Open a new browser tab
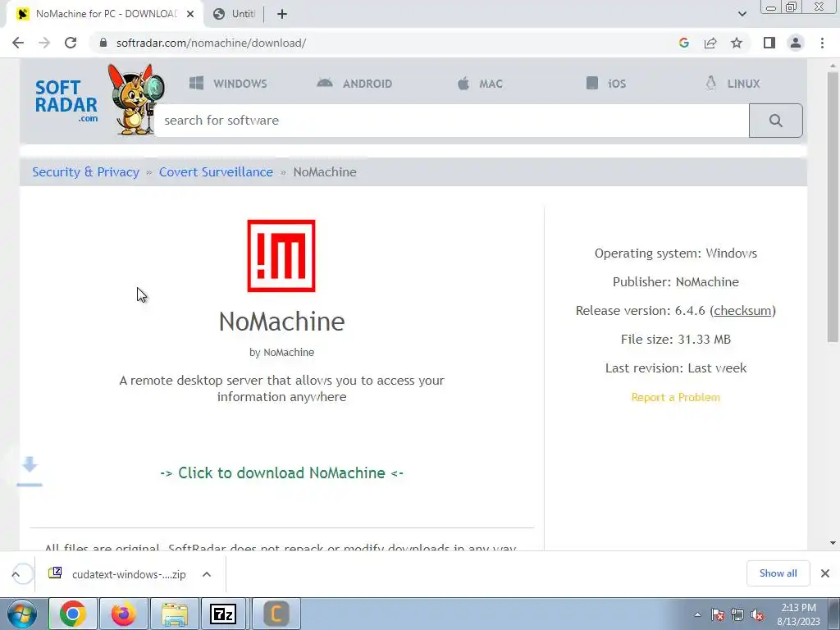This screenshot has height=630, width=840. (282, 14)
